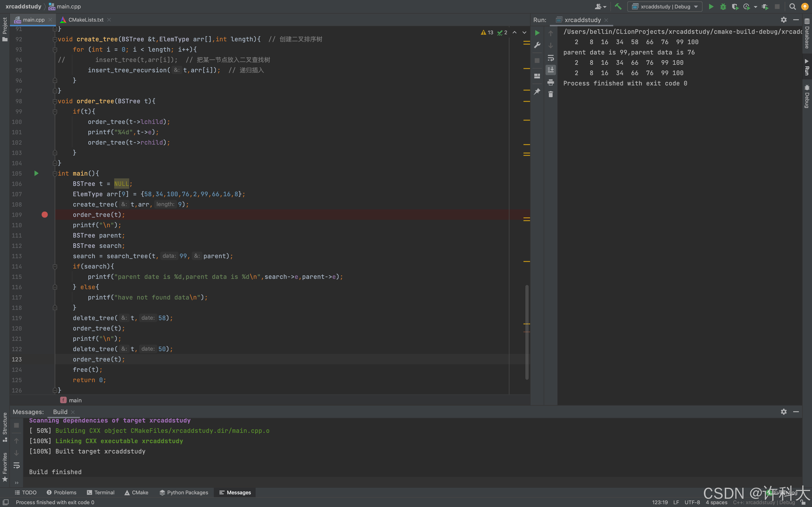The height and width of the screenshot is (507, 812).
Task: Click the print icon in Run panel
Action: point(551,82)
